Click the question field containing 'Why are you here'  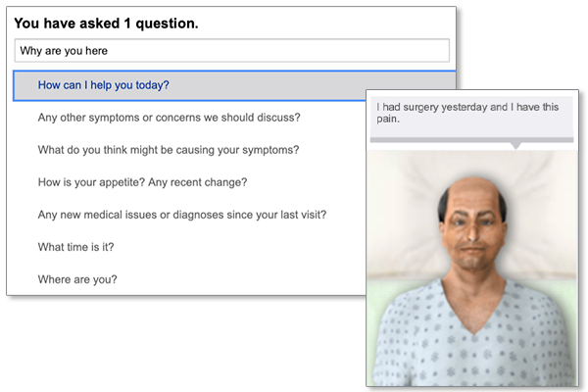coord(231,51)
